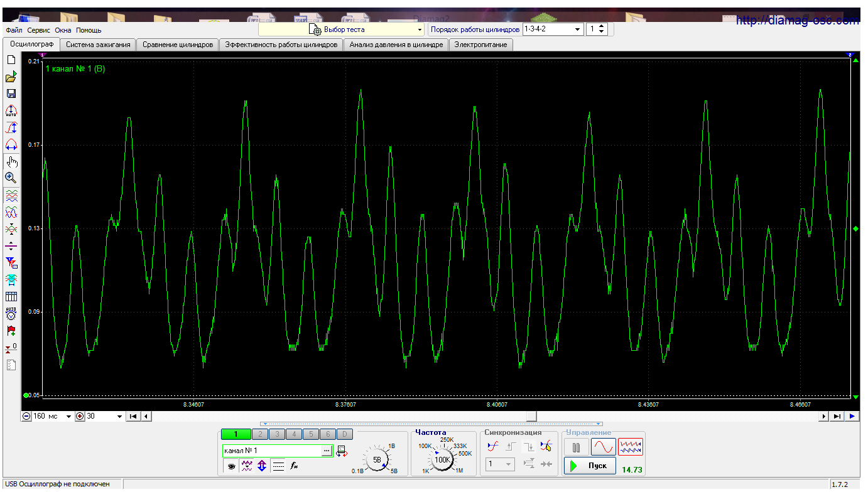Toggle channel 3 button
Screen dimensions: 868x492
point(277,434)
